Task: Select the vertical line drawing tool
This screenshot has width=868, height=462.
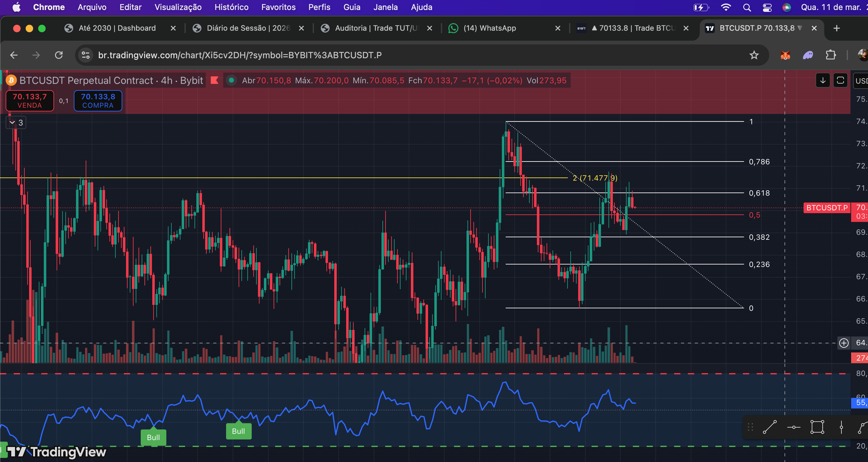Action: pos(841,427)
